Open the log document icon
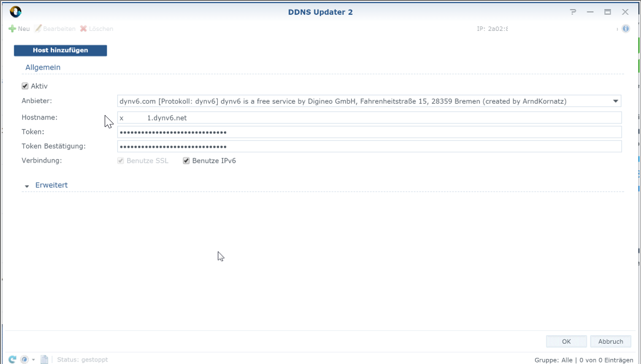The height and width of the screenshot is (364, 641). tap(44, 360)
